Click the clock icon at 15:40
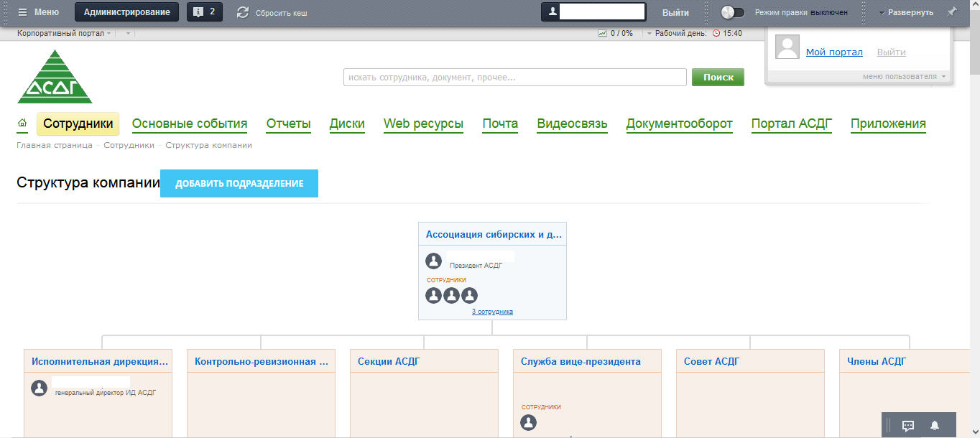Viewport: 980px width, 438px height. [716, 33]
